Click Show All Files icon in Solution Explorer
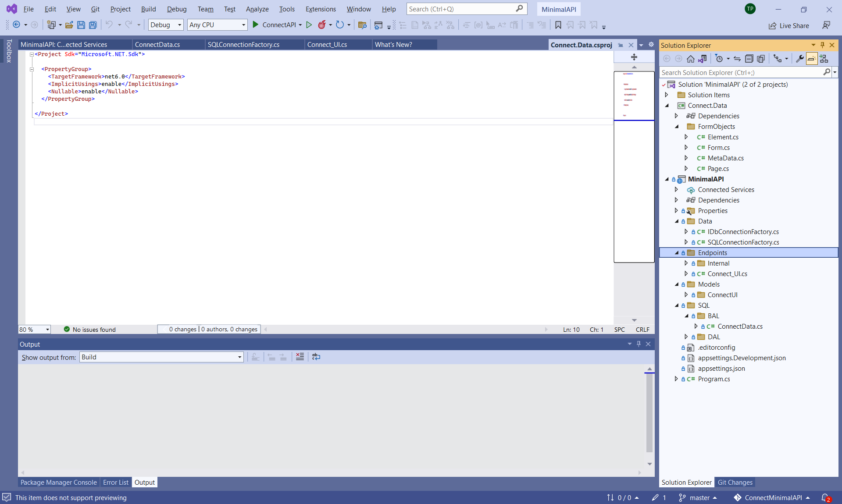The image size is (842, 504). [761, 59]
